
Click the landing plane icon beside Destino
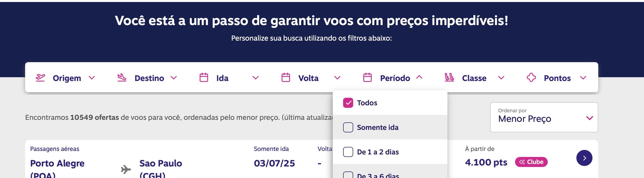[122, 78]
